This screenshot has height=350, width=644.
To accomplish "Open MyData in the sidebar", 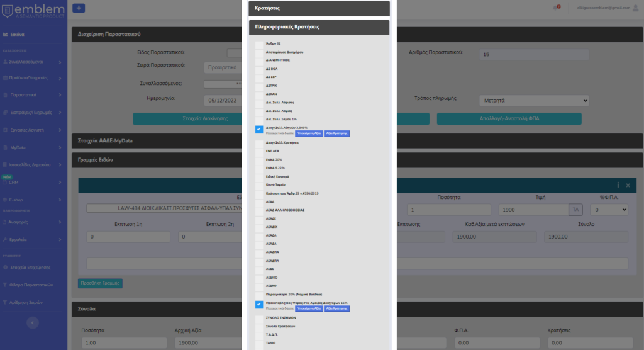I will click(x=33, y=147).
